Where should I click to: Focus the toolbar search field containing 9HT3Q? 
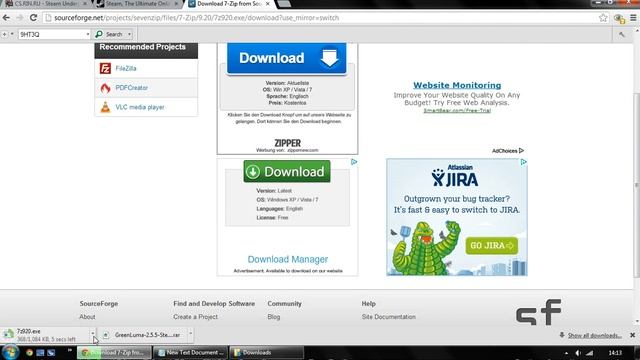51,34
